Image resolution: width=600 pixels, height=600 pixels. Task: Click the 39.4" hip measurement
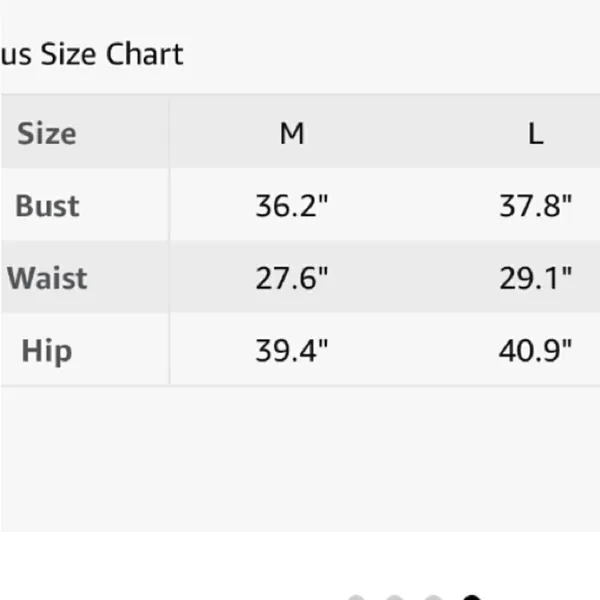[x=292, y=351]
